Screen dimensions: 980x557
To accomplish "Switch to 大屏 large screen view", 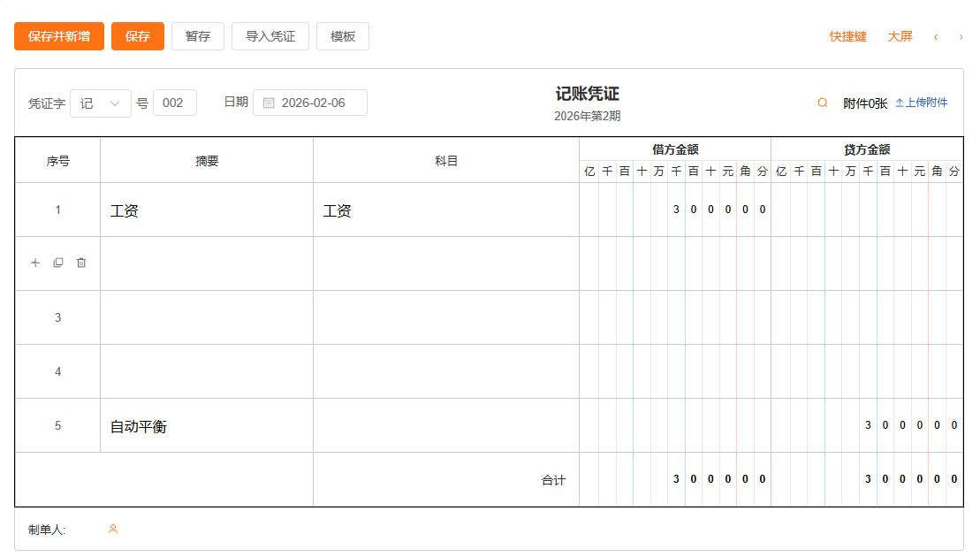I will 900,36.
